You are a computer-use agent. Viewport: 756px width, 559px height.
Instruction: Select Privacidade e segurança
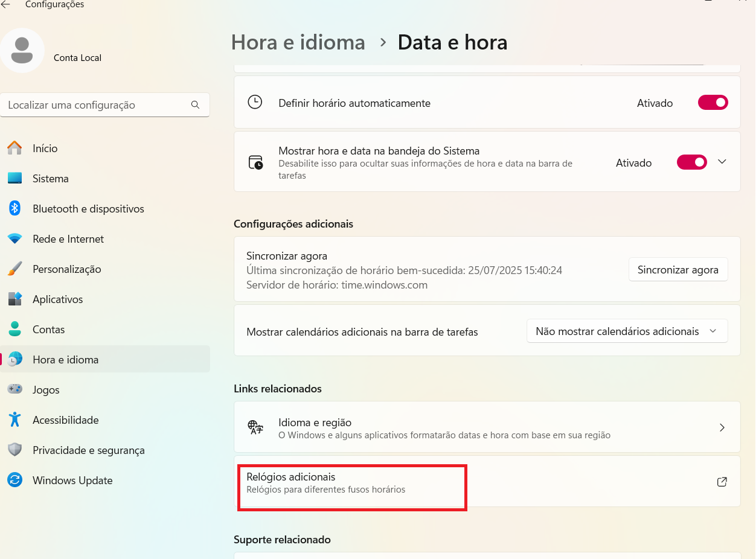(89, 450)
